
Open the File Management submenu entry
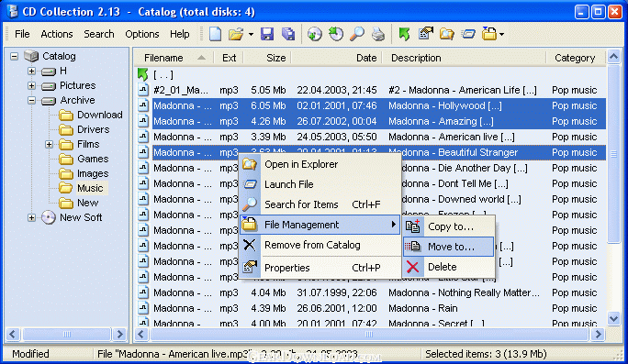[320, 225]
